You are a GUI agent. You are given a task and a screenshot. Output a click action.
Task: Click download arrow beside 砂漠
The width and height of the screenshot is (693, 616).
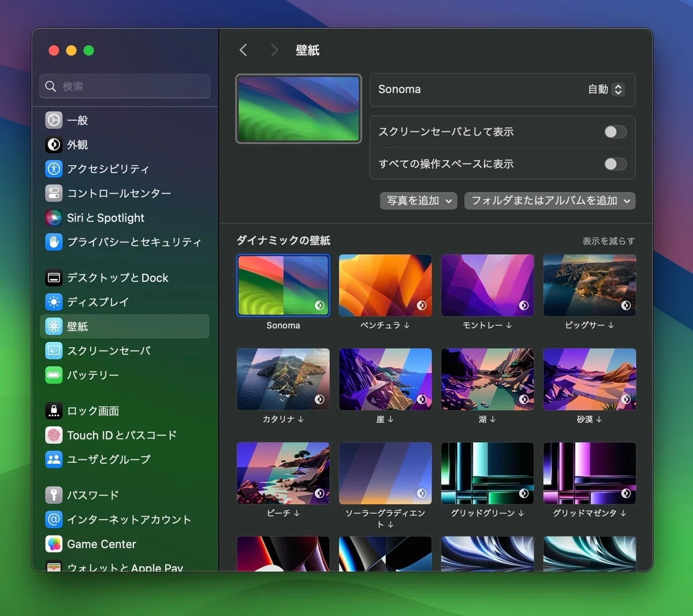[599, 419]
